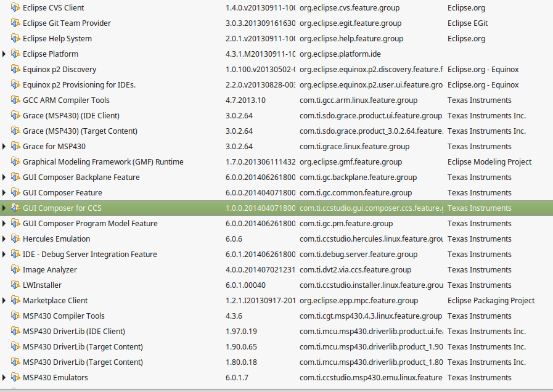Expand the selected GUI Composer for CCS row
This screenshot has width=553, height=392.
point(4,208)
